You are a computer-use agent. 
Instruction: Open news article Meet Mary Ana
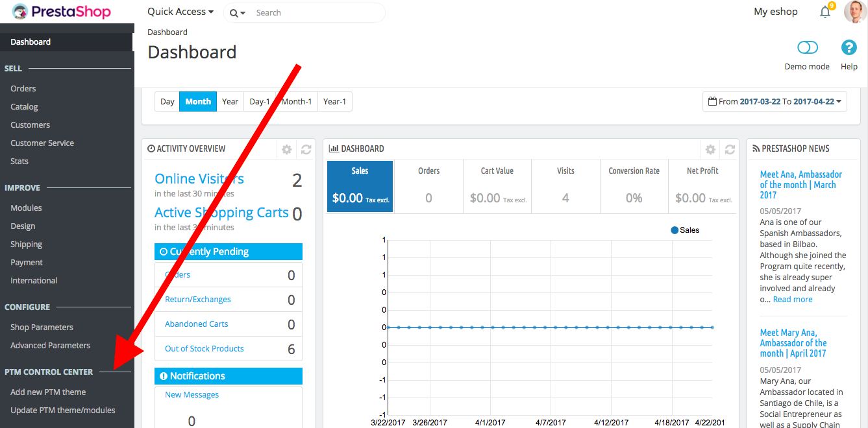coord(793,343)
